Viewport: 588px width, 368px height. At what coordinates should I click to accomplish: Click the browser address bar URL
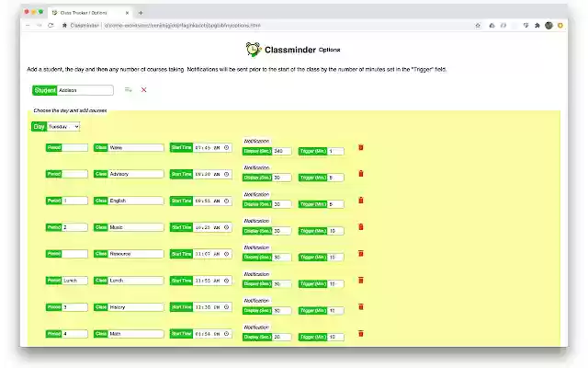click(182, 26)
